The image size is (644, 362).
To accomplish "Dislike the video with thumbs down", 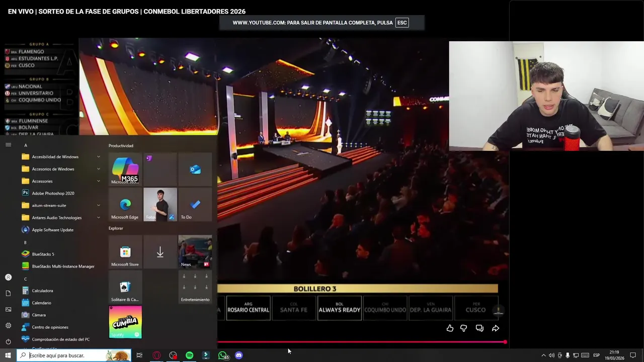I will tap(464, 328).
